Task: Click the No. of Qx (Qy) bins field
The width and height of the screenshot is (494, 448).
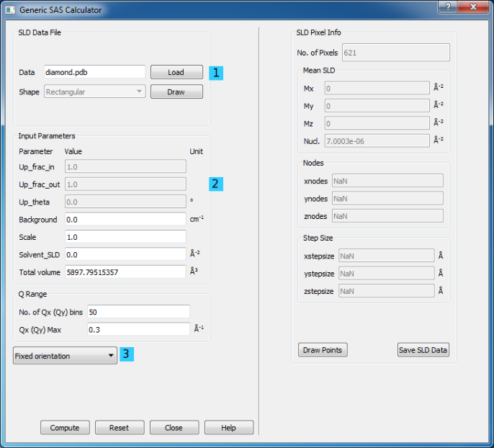Action: pos(138,311)
